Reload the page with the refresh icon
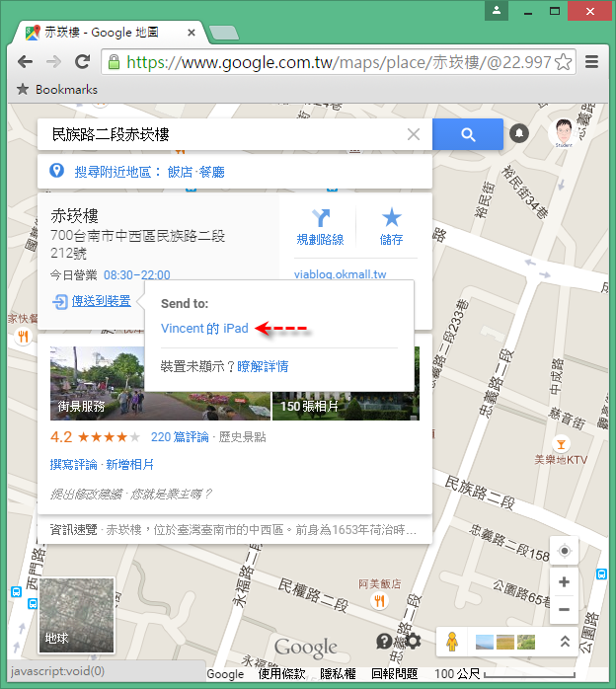This screenshot has width=616, height=689. [x=82, y=62]
